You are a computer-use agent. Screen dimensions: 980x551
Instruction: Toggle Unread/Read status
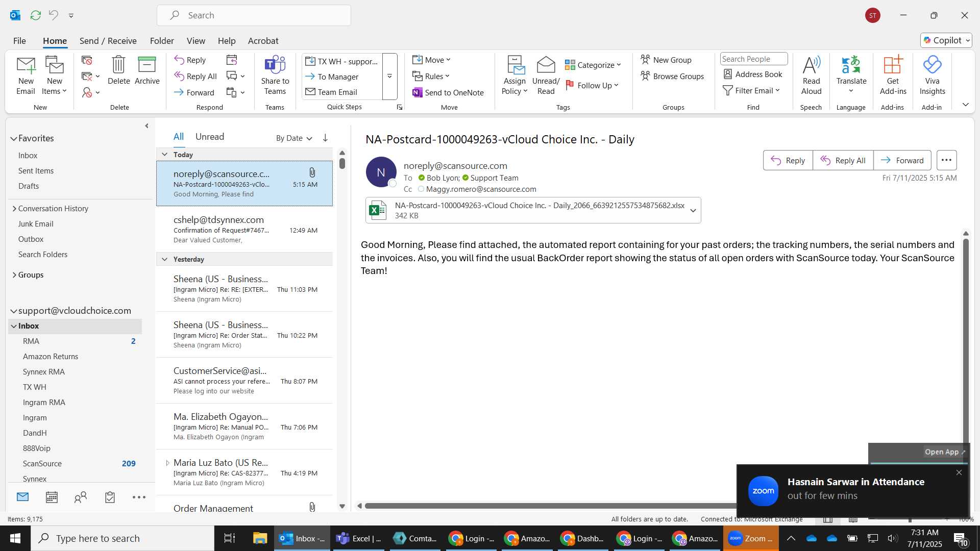(546, 76)
